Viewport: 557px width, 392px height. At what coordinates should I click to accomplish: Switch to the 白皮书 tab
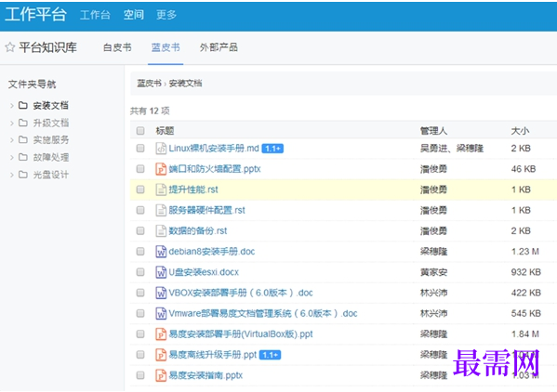[x=117, y=47]
